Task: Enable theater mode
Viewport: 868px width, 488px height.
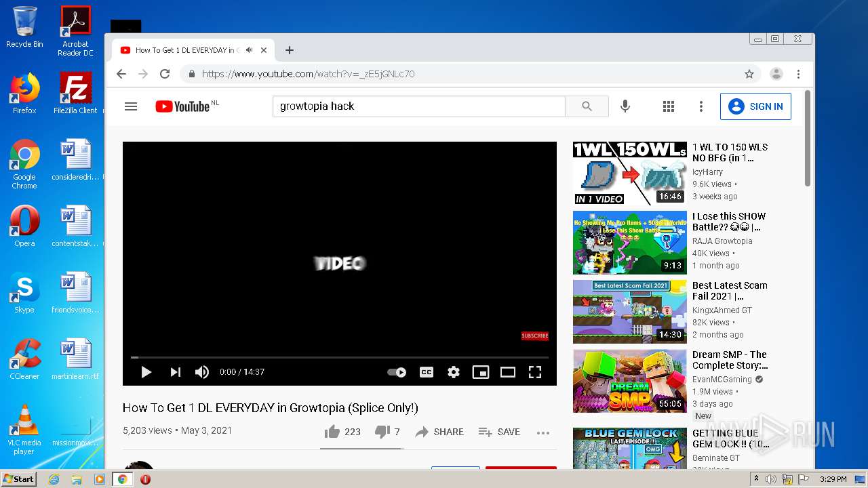Action: point(508,372)
